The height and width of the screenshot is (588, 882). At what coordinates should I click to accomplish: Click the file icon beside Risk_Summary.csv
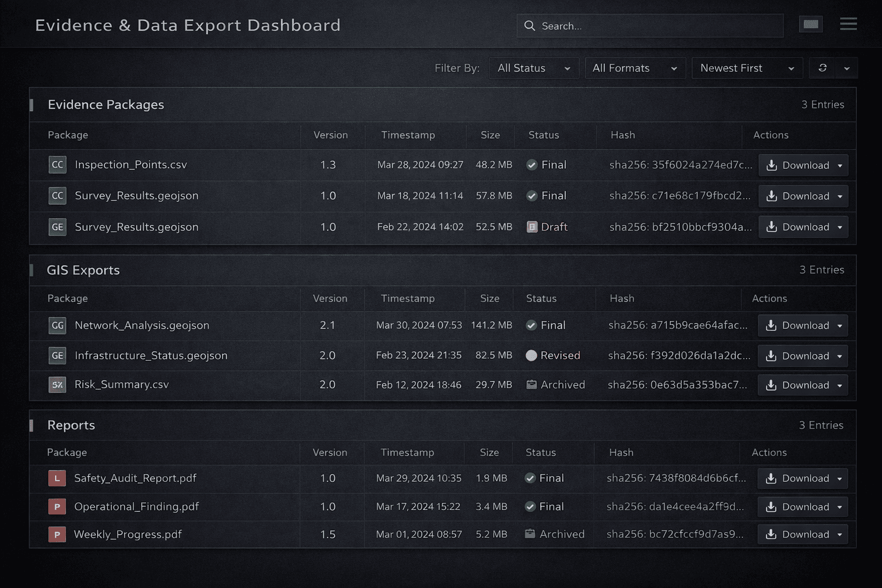click(57, 385)
